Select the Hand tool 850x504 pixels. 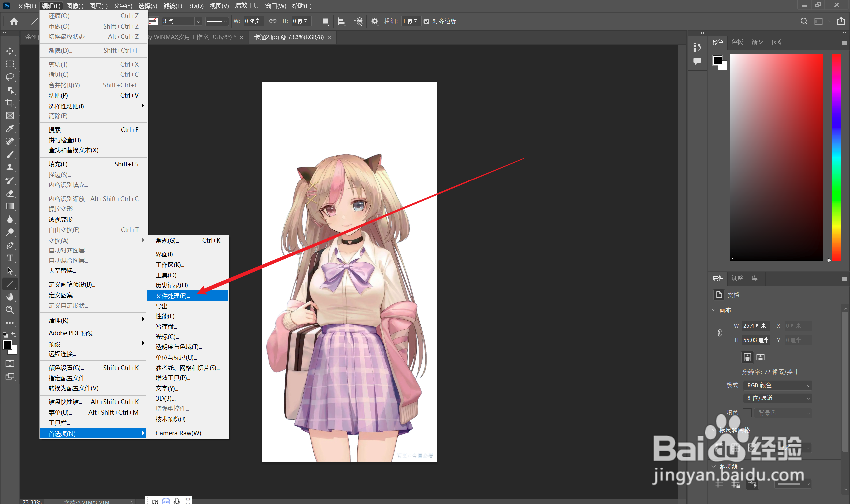tap(10, 297)
